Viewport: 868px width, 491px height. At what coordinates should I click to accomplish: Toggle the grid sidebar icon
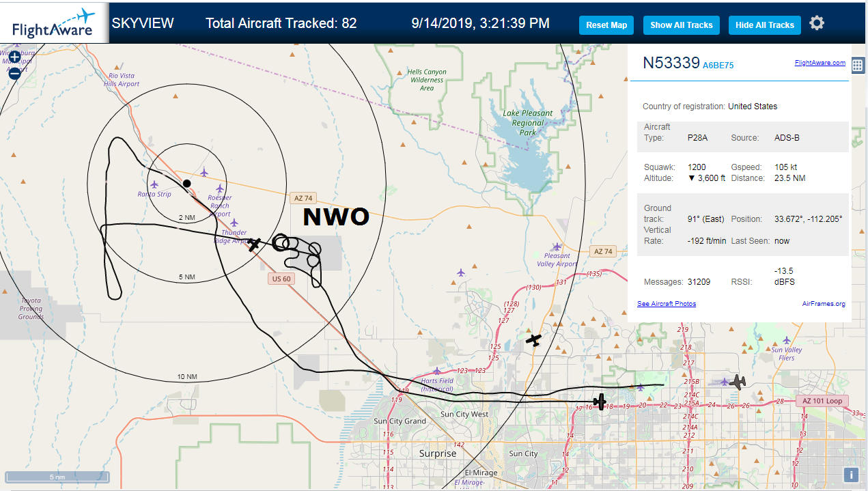858,65
